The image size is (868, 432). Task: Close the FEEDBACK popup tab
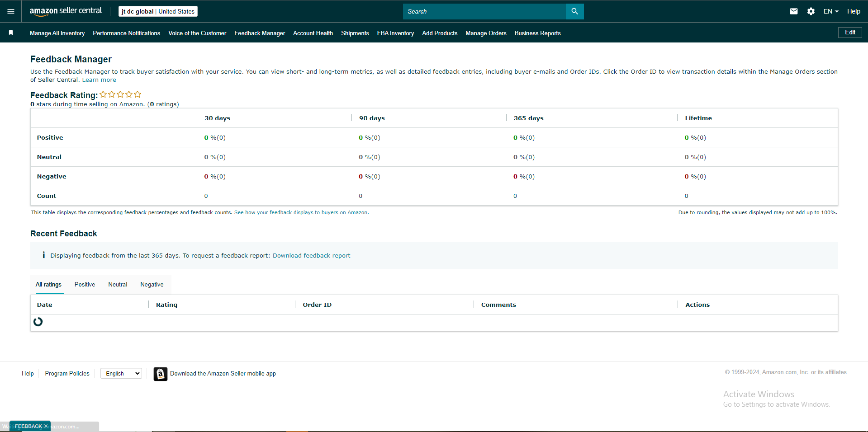point(46,426)
